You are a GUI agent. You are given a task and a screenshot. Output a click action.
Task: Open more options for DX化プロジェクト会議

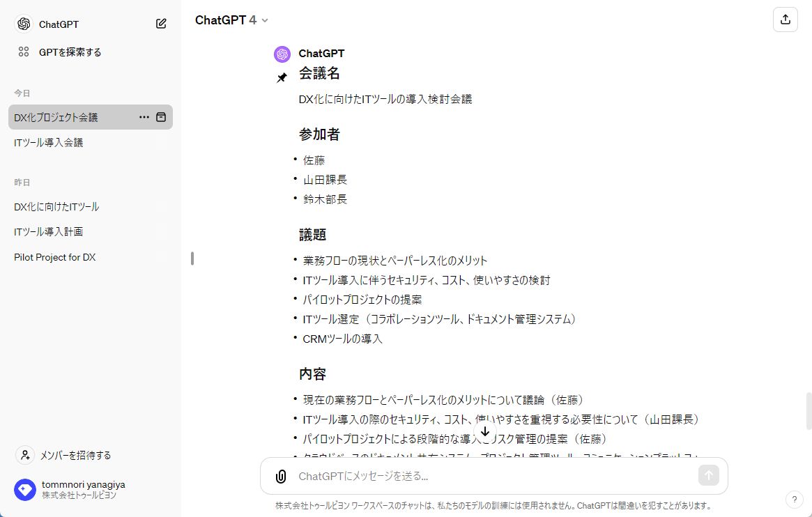click(144, 117)
